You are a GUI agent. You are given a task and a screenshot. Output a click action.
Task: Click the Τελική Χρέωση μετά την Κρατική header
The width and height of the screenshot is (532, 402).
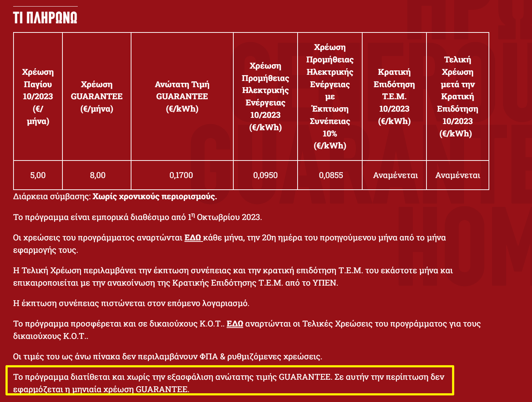click(458, 97)
